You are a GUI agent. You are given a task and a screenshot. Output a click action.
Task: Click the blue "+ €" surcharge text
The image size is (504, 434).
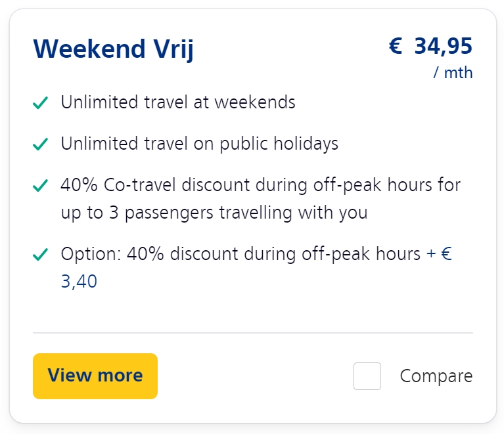439,254
